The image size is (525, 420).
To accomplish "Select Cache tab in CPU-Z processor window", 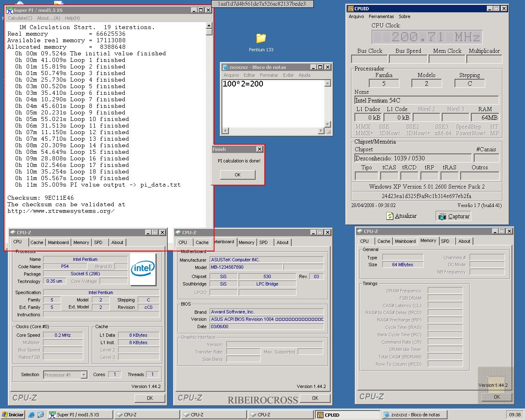I will tap(37, 242).
